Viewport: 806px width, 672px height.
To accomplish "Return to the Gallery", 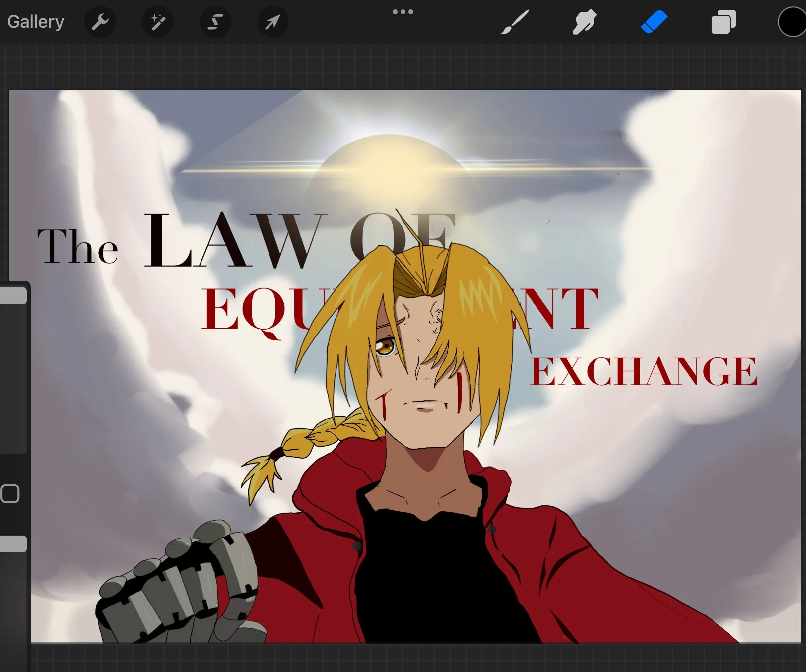I will (x=36, y=22).
